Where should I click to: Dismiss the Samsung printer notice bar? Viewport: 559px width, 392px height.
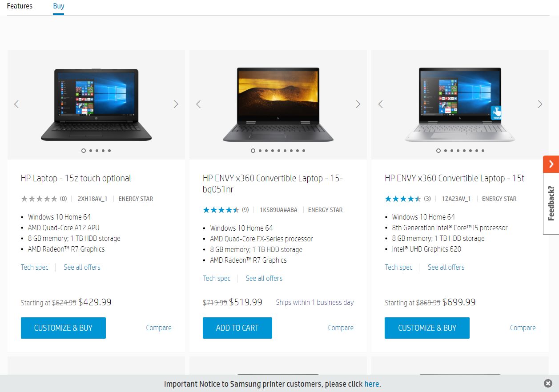(x=548, y=383)
